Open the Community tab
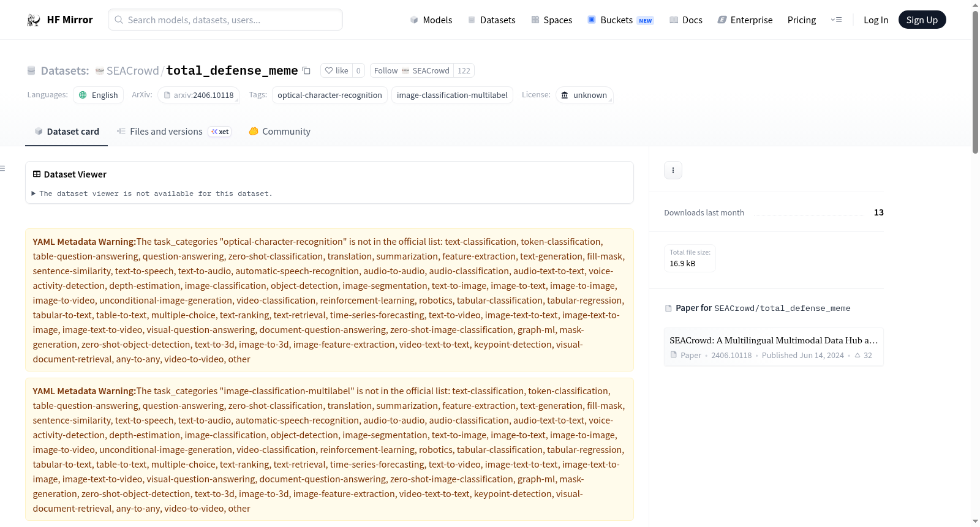Image resolution: width=980 pixels, height=527 pixels. point(279,132)
